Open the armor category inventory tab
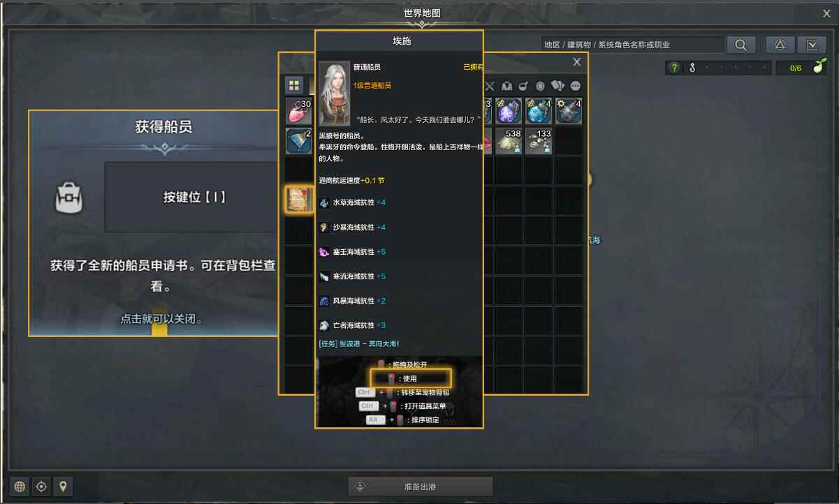This screenshot has width=839, height=504. coord(506,86)
